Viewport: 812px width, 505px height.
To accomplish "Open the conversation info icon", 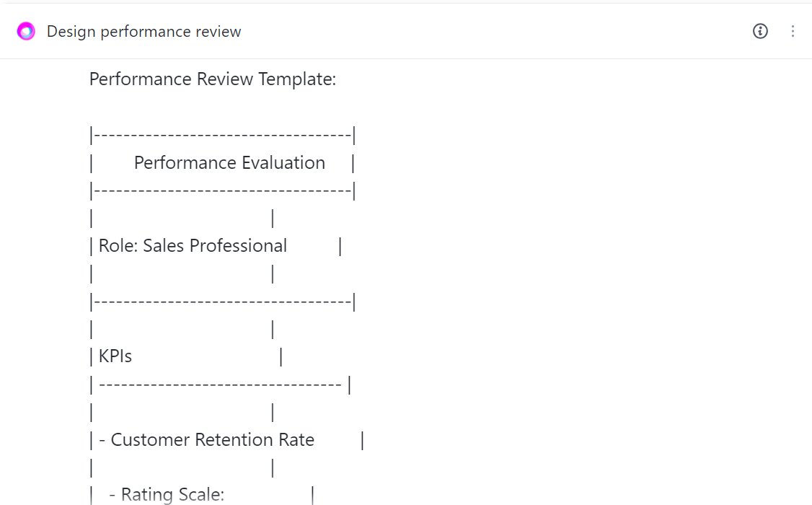I will click(x=760, y=31).
